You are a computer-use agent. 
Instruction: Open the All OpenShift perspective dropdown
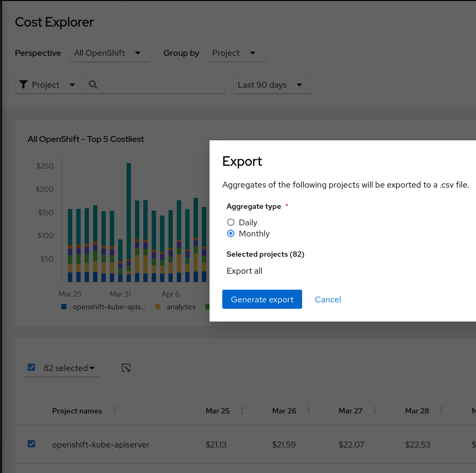click(110, 53)
